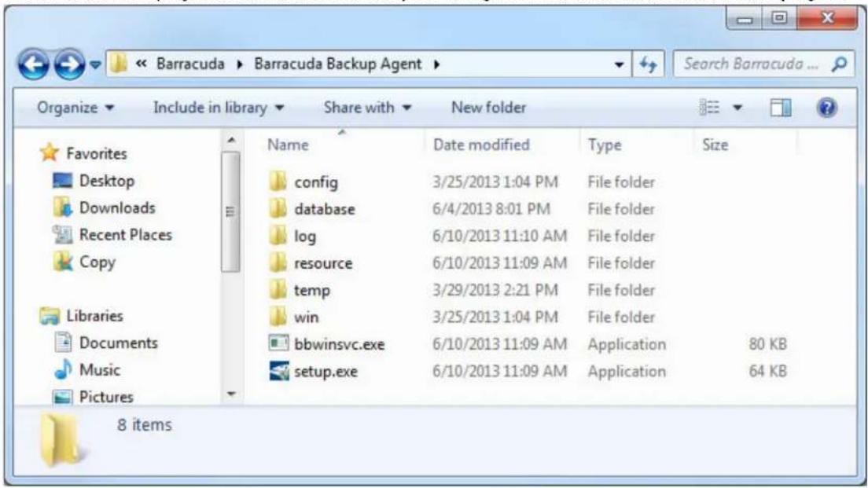The height and width of the screenshot is (488, 868).
Task: Click the Favorites star icon
Action: [x=50, y=152]
